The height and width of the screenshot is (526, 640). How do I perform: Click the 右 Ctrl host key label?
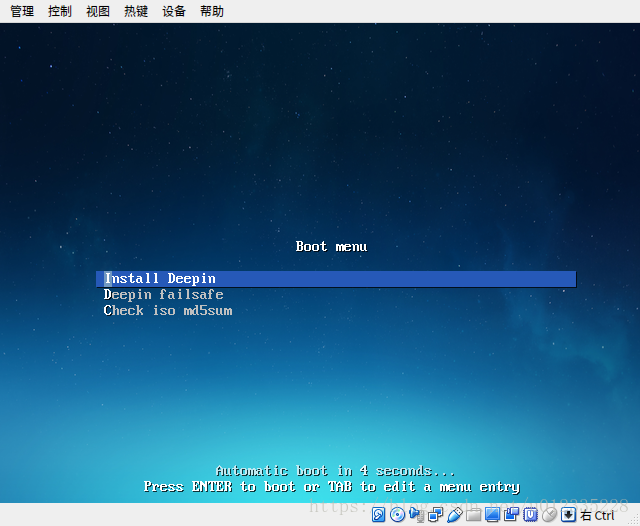point(597,516)
